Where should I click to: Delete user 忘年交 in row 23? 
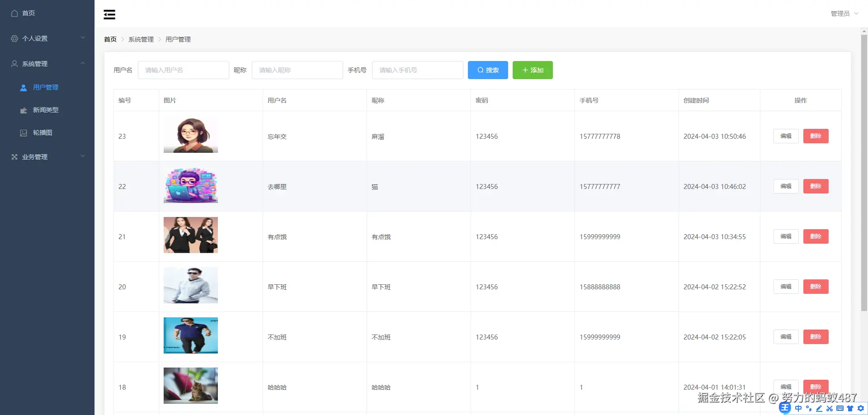[x=816, y=136]
